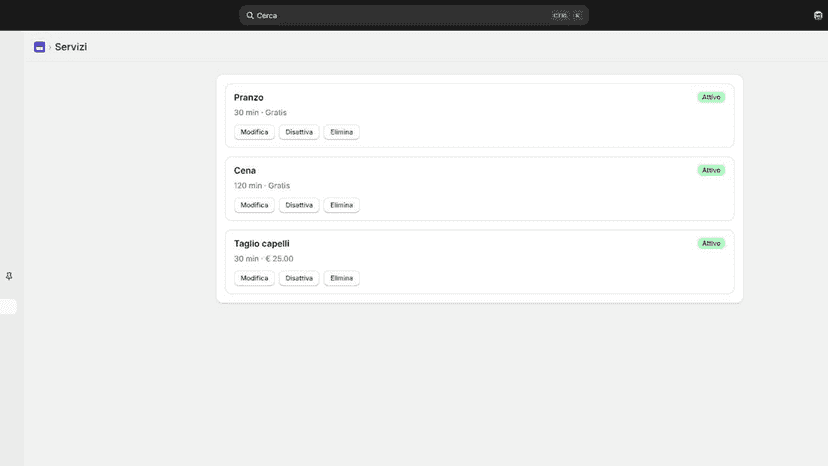Click Modifica for Taglio capelli service
This screenshot has height=466, width=828.
pyautogui.click(x=254, y=278)
